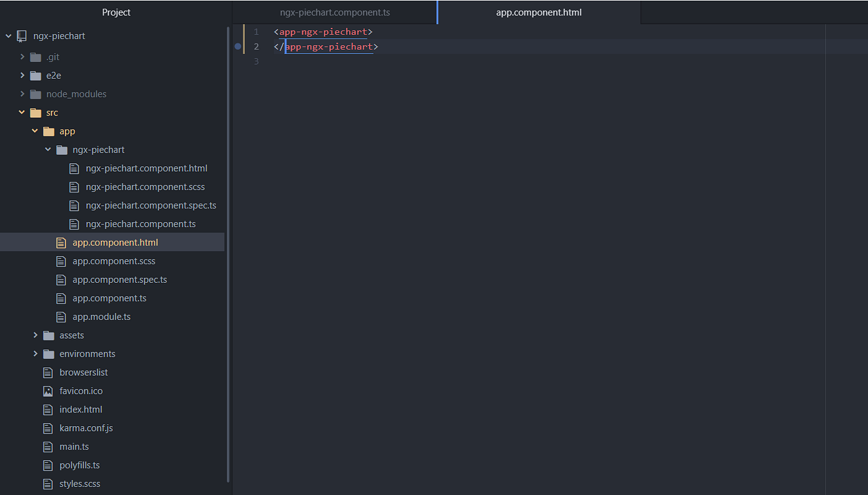Expand the environments folder
The height and width of the screenshot is (495, 868).
[x=35, y=354]
